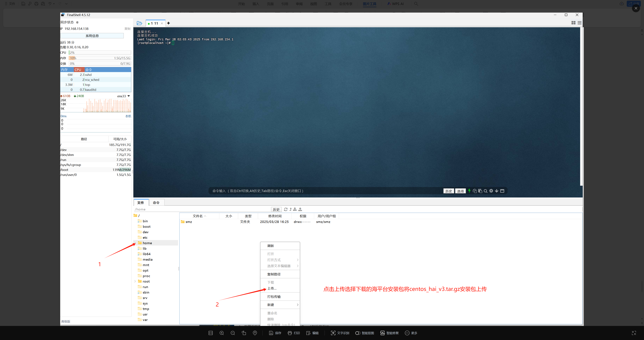
Task: Open terminal search with the magnifier icon
Action: 486,191
